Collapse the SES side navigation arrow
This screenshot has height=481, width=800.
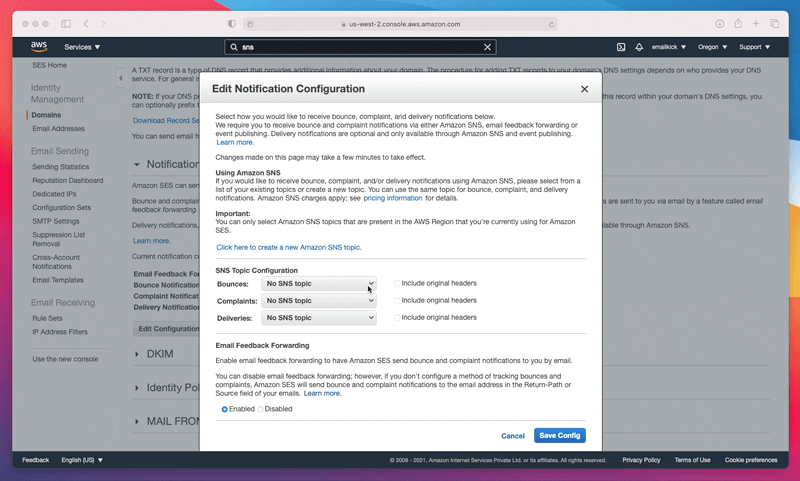tap(120, 78)
